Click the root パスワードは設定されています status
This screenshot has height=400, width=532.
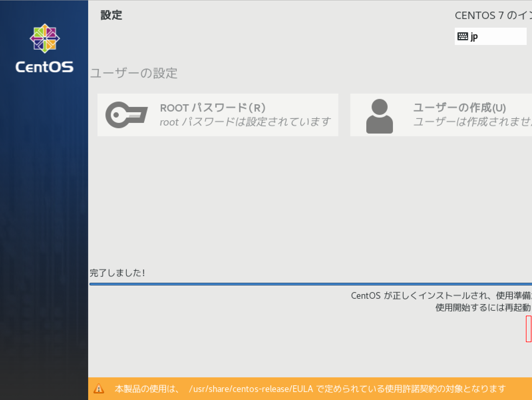pyautogui.click(x=245, y=122)
